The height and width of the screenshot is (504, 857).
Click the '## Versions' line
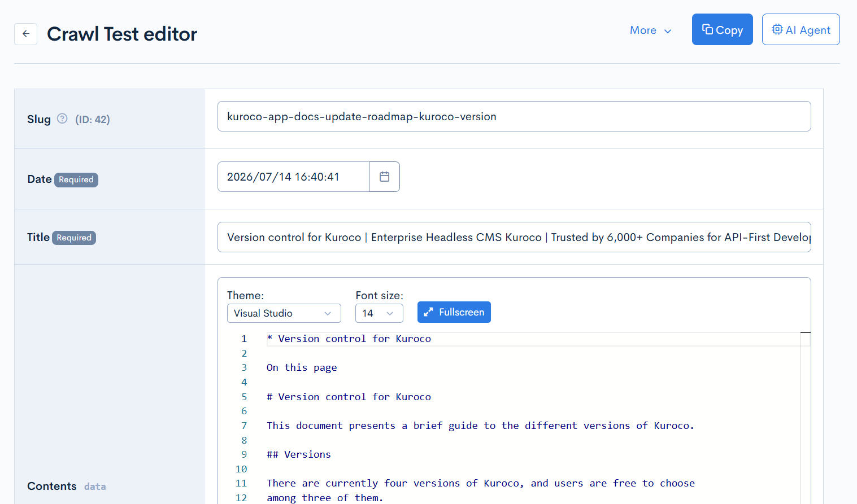299,454
